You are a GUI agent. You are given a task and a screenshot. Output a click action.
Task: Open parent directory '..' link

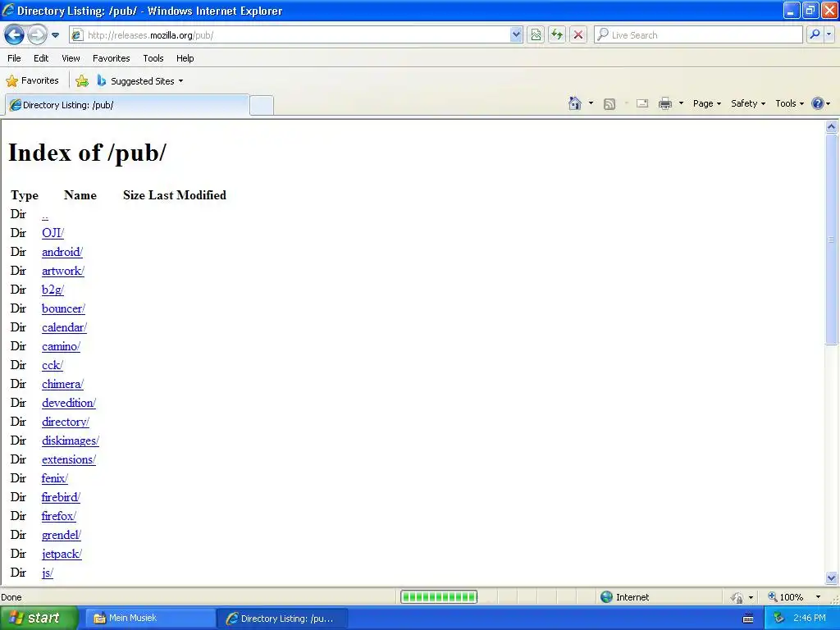pyautogui.click(x=45, y=215)
